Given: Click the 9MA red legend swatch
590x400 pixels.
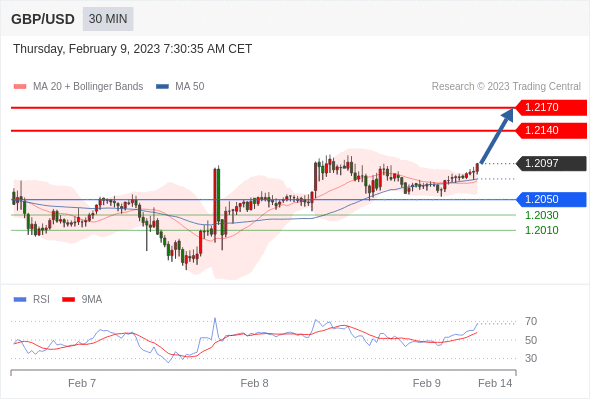Looking at the screenshot, I should point(68,300).
